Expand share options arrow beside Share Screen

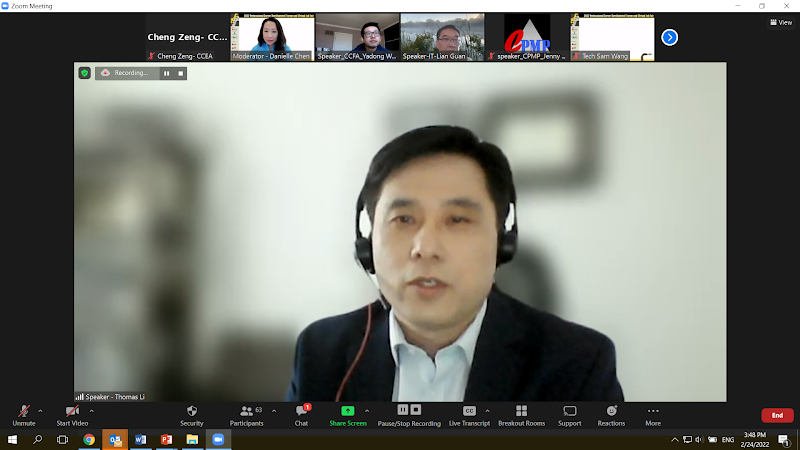tap(367, 411)
